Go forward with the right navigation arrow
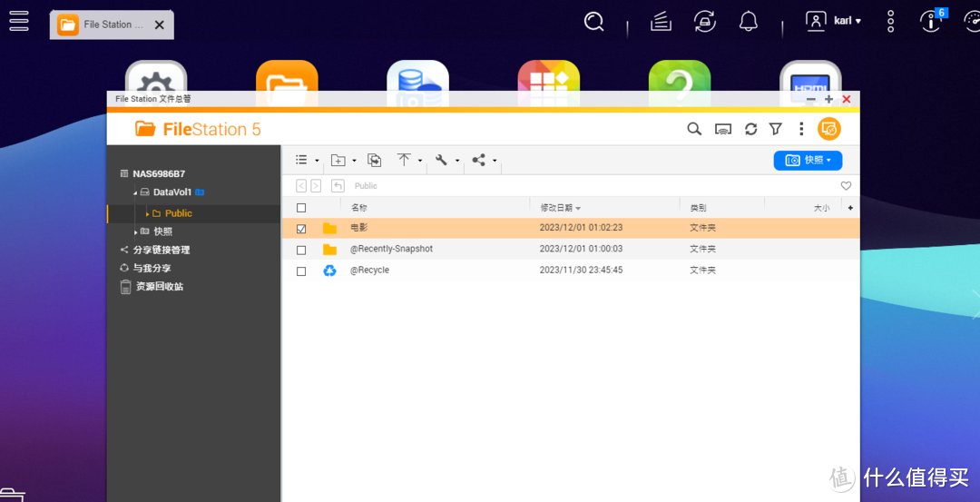The image size is (980, 502). click(316, 186)
